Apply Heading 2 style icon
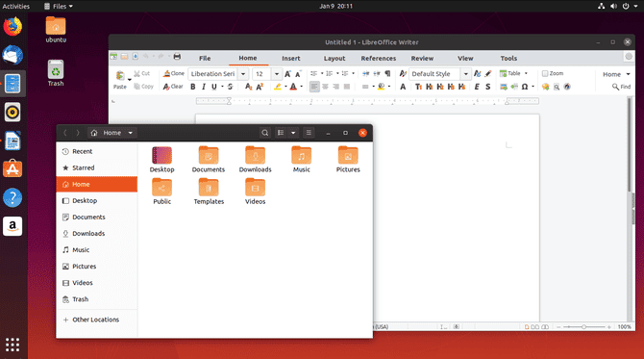The image size is (644, 359). (x=440, y=87)
